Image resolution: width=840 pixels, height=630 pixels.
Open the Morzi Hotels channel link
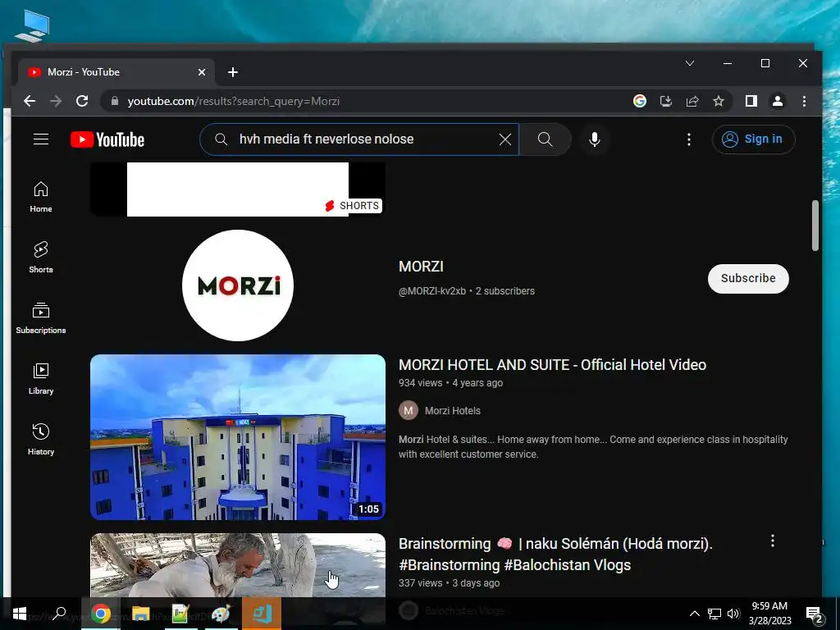click(453, 411)
